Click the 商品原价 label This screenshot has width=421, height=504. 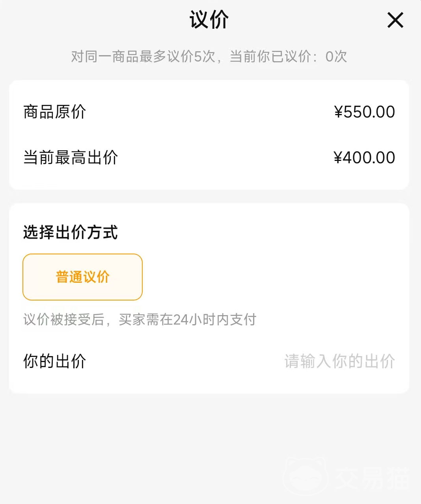[54, 112]
